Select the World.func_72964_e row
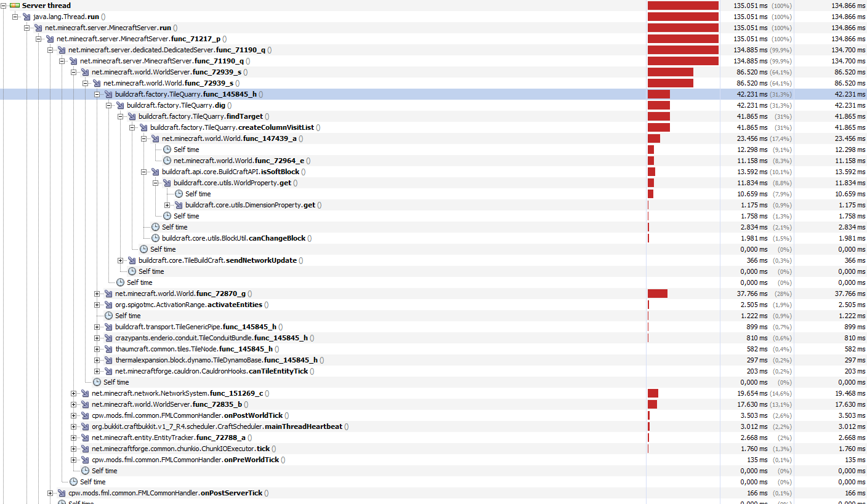Screen dimensions: 867x504 pos(433,161)
